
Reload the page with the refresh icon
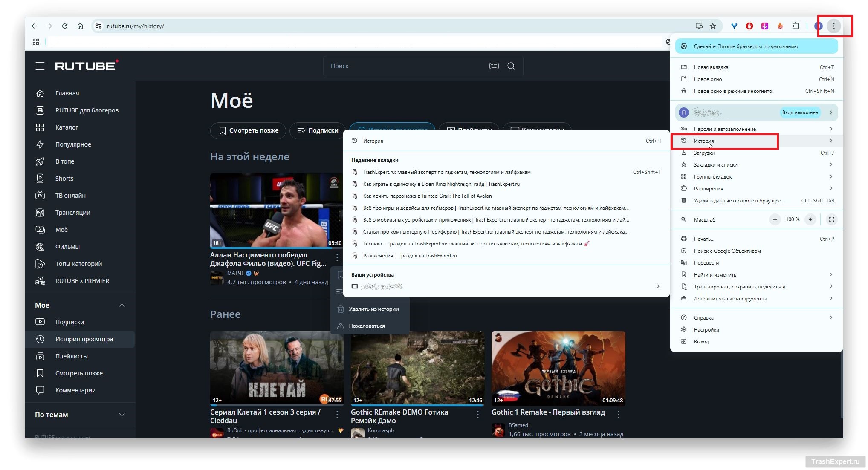[x=65, y=26]
